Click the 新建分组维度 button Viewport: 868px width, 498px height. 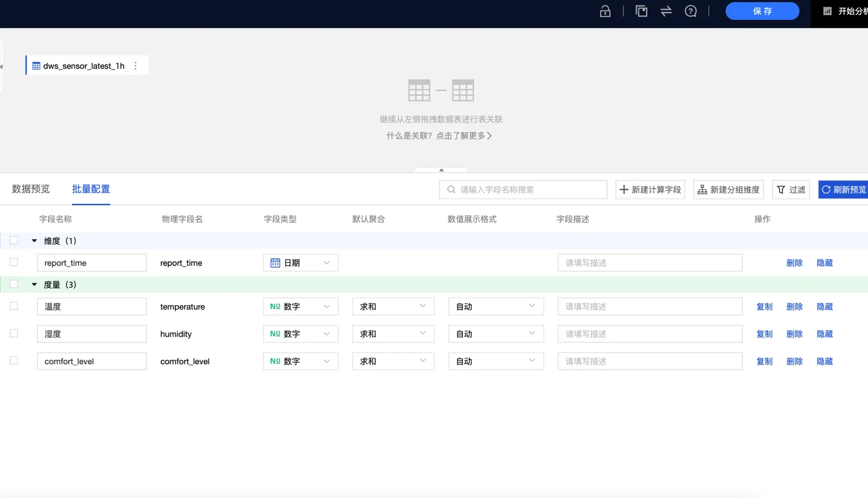click(x=728, y=190)
